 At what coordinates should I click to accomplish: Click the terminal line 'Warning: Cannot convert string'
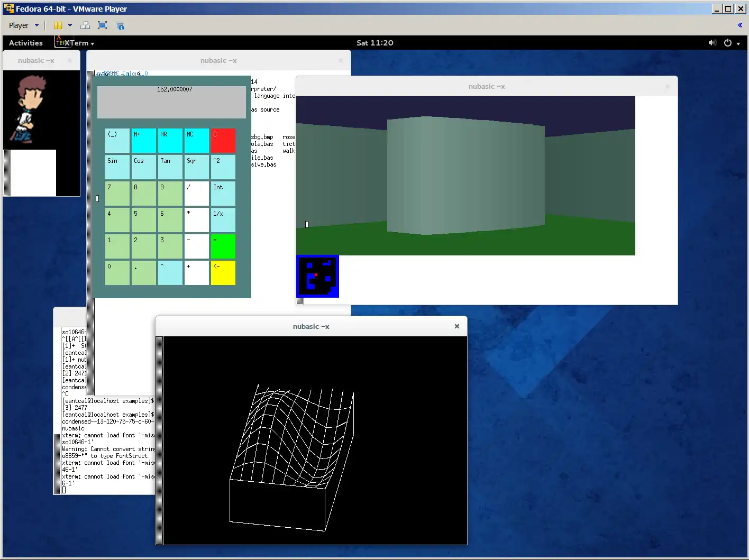(x=108, y=449)
